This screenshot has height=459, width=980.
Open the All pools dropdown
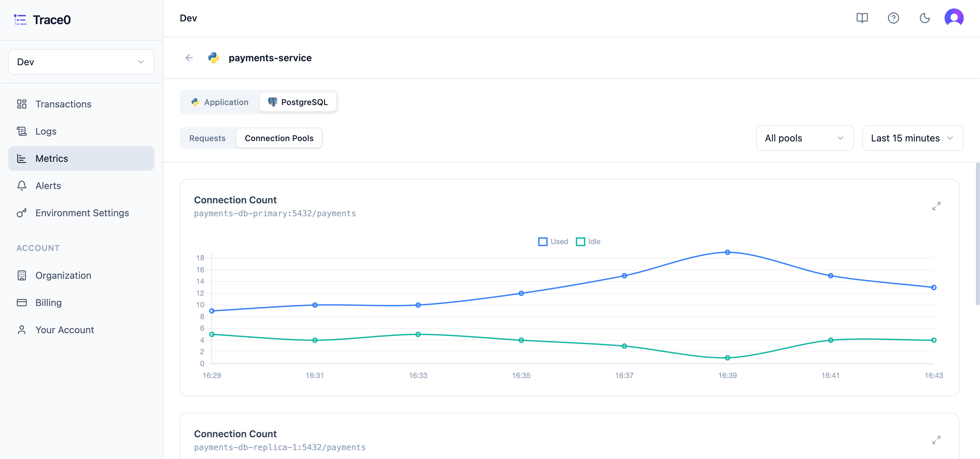pyautogui.click(x=805, y=138)
